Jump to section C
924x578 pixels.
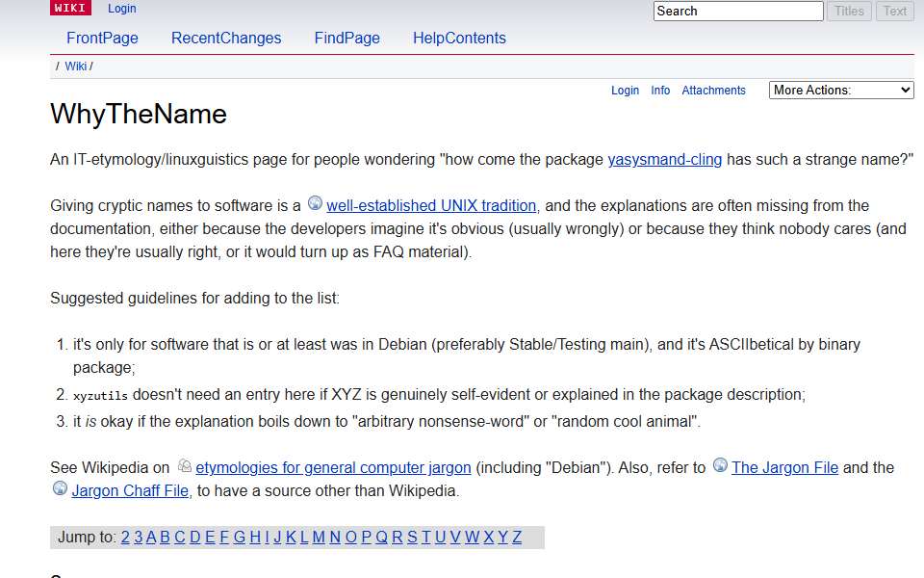(x=180, y=538)
